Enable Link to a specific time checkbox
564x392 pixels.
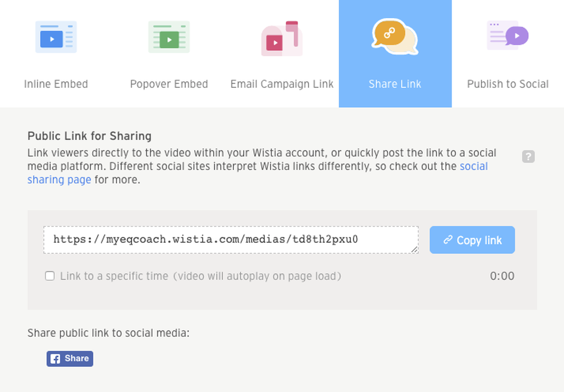tap(49, 276)
